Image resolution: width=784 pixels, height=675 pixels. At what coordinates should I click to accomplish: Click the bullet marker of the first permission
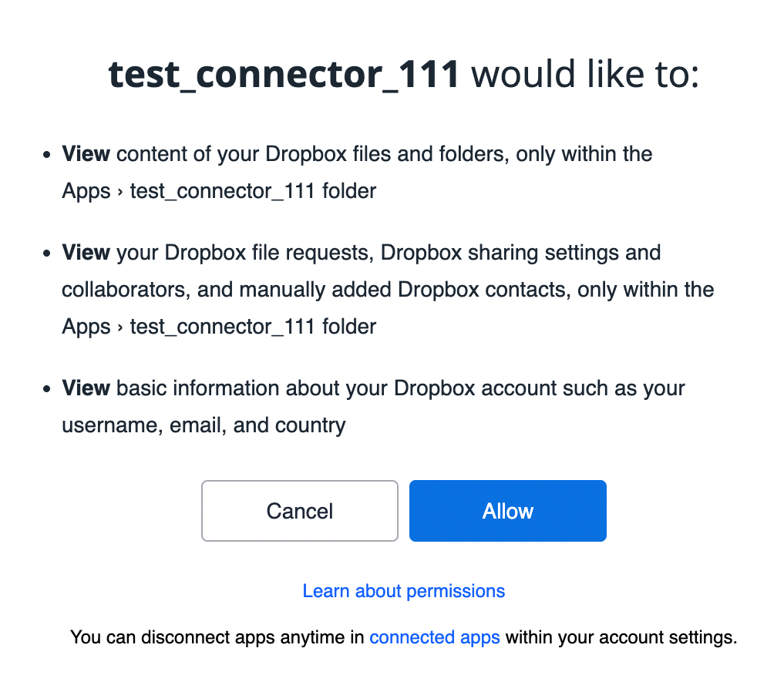pyautogui.click(x=47, y=155)
